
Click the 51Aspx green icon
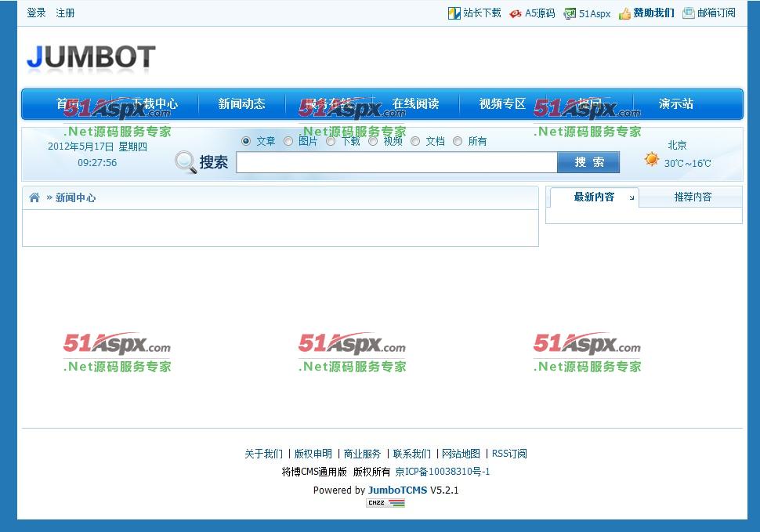[570, 13]
